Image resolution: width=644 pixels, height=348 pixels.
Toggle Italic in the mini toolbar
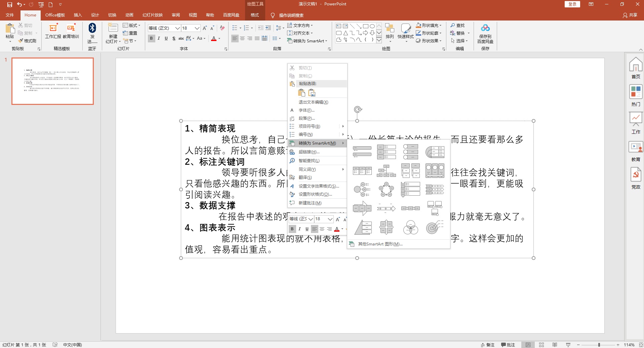299,229
